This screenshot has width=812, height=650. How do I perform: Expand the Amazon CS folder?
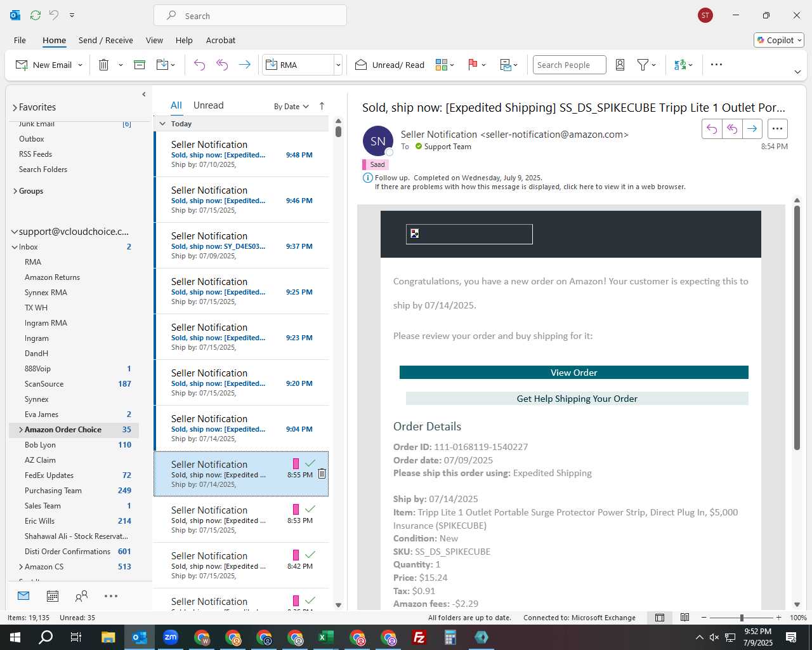[x=20, y=567]
